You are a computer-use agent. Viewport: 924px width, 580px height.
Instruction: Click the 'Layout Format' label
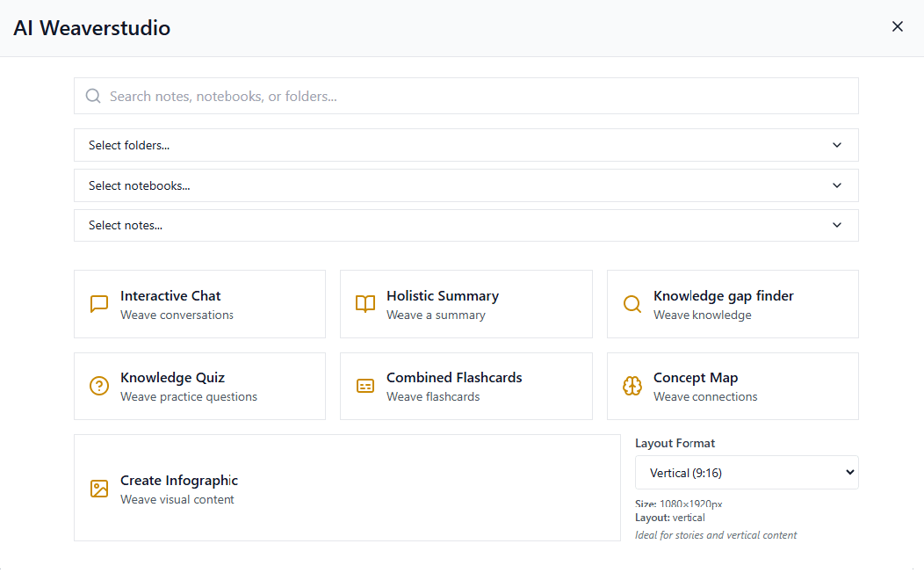(x=675, y=443)
